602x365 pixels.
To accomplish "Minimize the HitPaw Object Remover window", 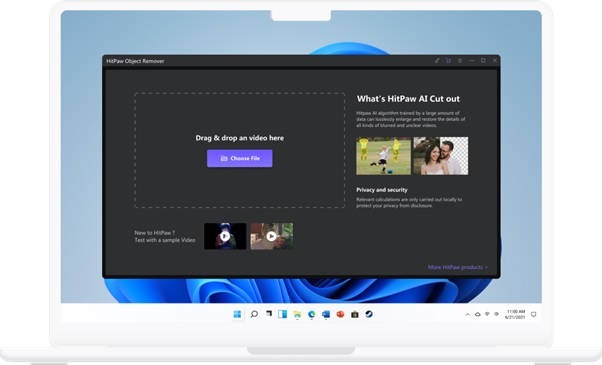I will pos(471,61).
